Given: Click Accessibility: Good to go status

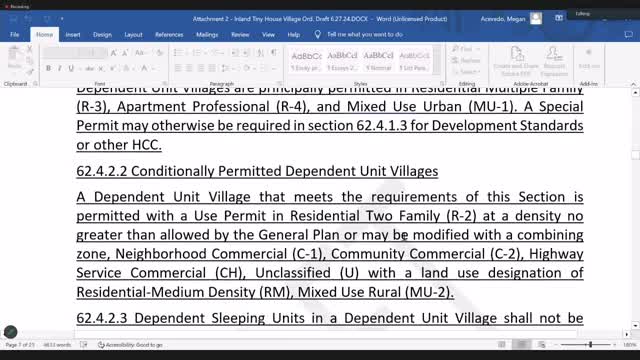Looking at the screenshot, I should click(x=130, y=345).
